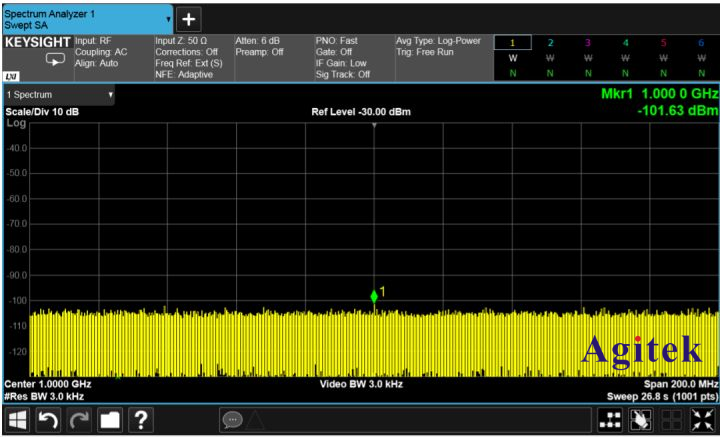Toggle the touch hand icon
This screenshot has height=437, width=720.
click(640, 421)
